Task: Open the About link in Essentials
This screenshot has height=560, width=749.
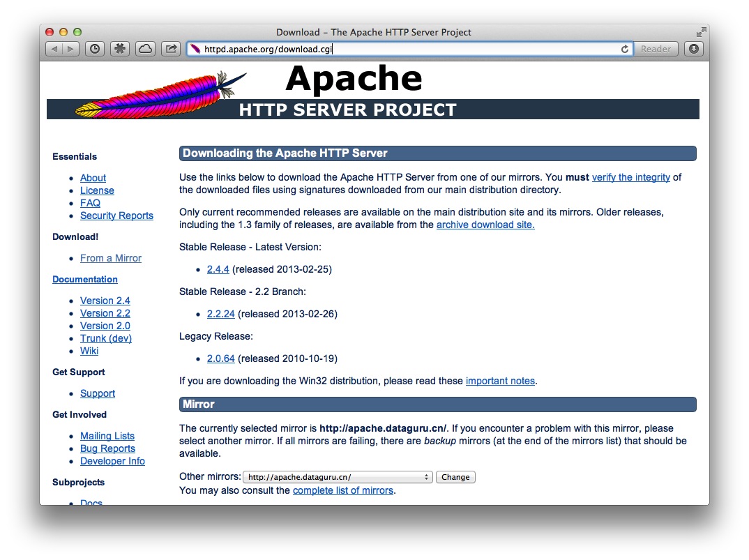Action: pyautogui.click(x=93, y=178)
